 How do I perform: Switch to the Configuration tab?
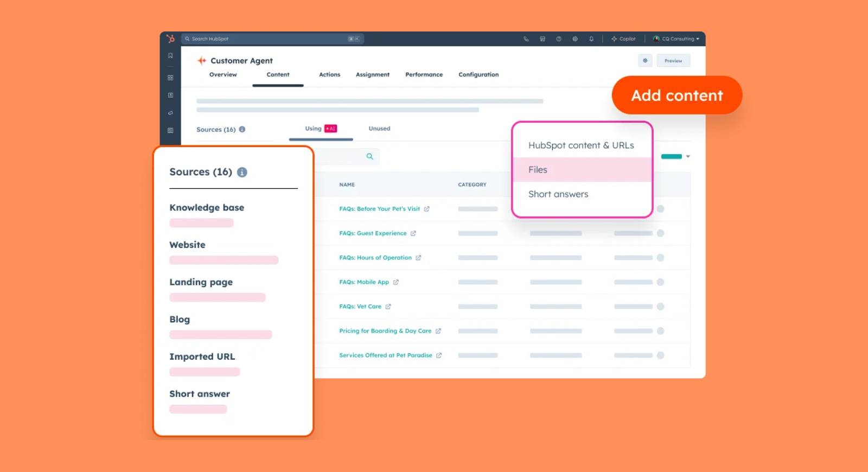pyautogui.click(x=478, y=75)
